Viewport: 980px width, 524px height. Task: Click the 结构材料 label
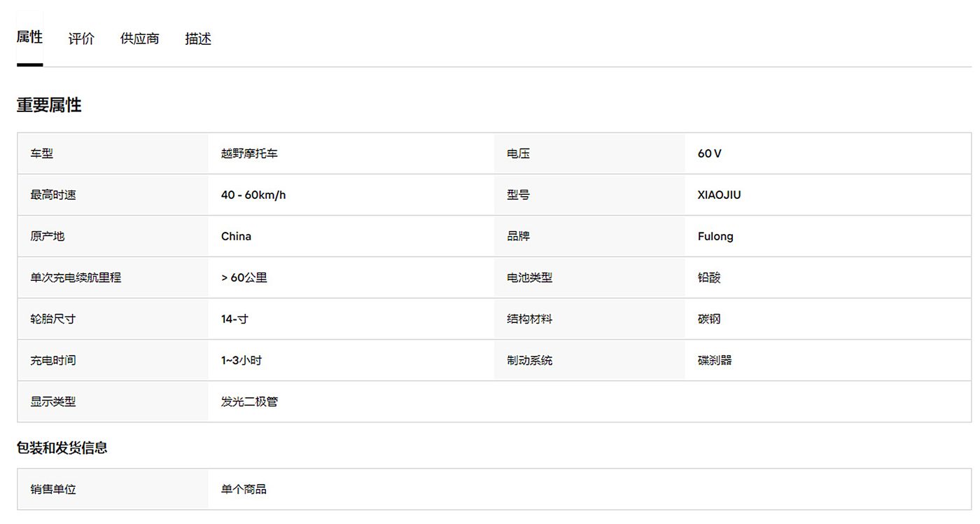tap(529, 319)
